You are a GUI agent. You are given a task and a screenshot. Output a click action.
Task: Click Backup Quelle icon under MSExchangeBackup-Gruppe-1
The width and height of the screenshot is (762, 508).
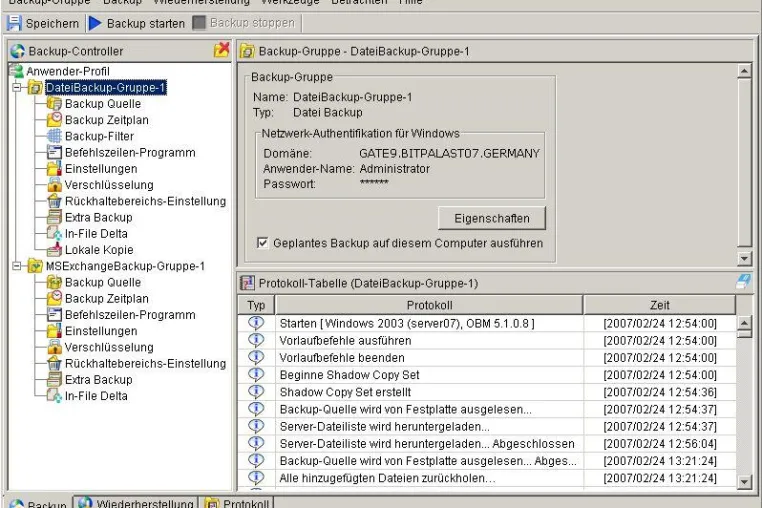pyautogui.click(x=54, y=282)
